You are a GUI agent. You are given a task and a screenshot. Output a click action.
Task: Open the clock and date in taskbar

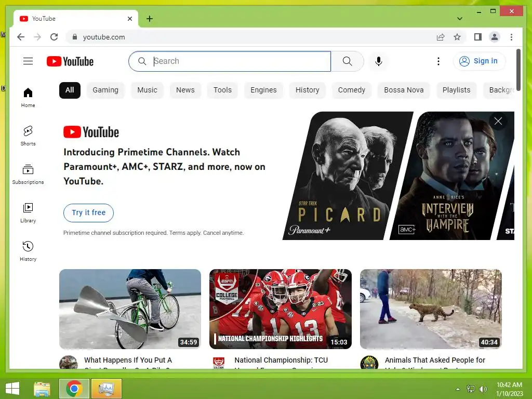pyautogui.click(x=509, y=389)
